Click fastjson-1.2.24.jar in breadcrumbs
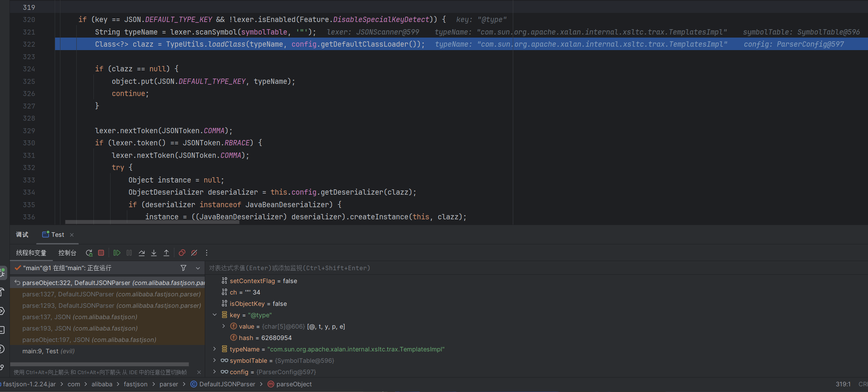Screen dimensions: 868x392 click(29, 384)
